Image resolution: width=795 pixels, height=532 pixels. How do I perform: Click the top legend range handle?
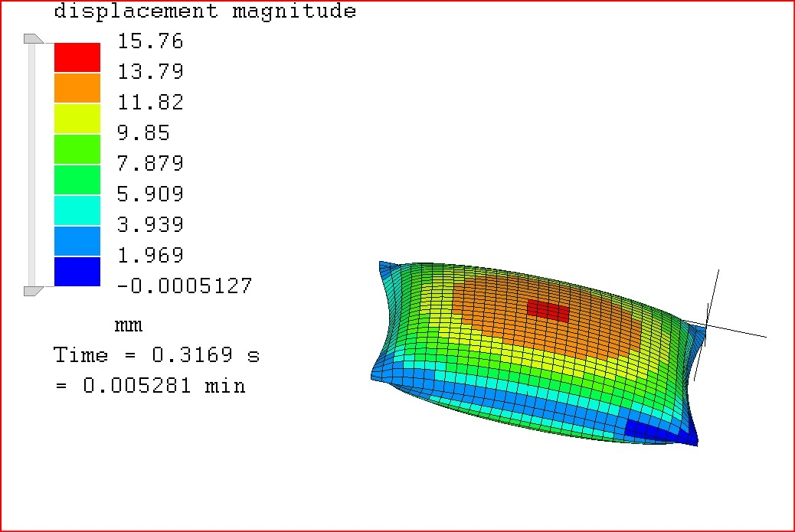[x=33, y=39]
